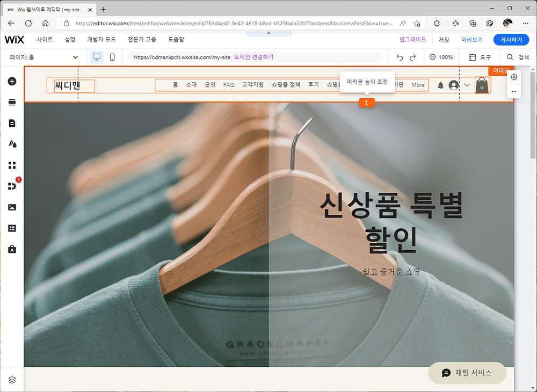Screen dimensions: 537x392
Task: Open the Media image icon
Action: click(x=12, y=207)
